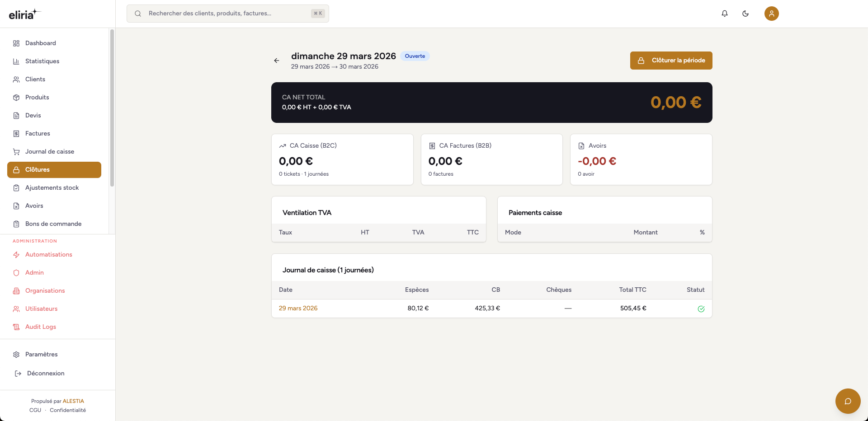
Task: Toggle dark mode moon icon
Action: [745, 14]
